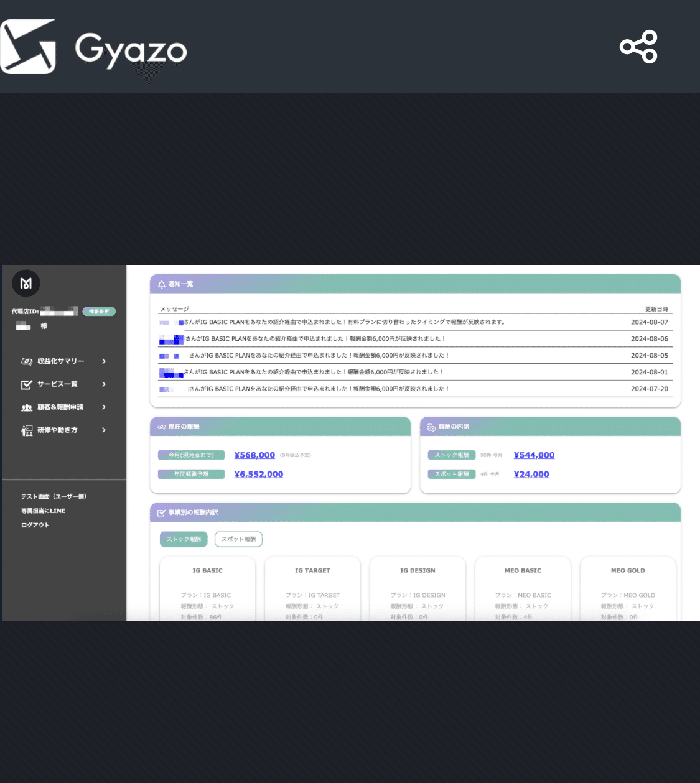Click the 年間概算予想 label
Image resolution: width=700 pixels, height=783 pixels.
pyautogui.click(x=191, y=474)
